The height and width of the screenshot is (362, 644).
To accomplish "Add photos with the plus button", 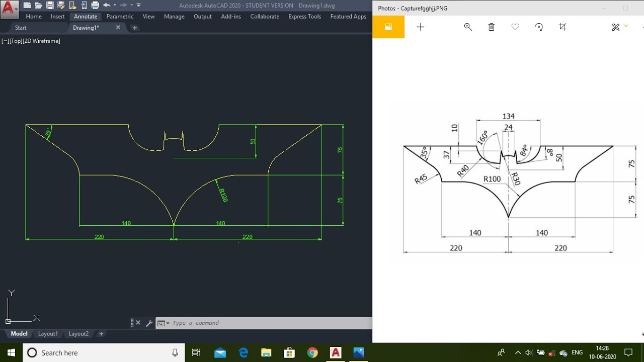I will point(421,27).
